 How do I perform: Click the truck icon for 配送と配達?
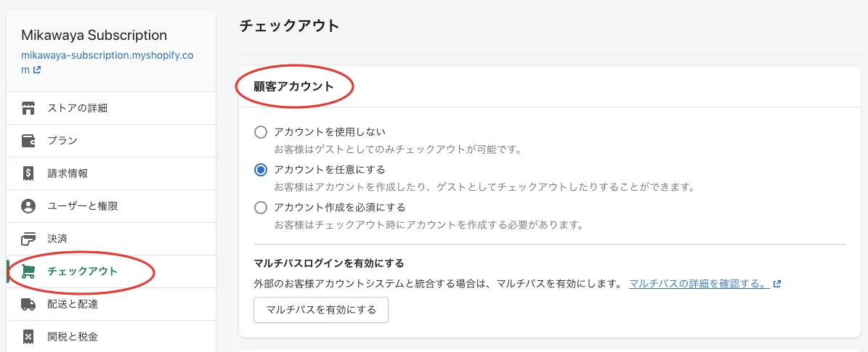click(x=29, y=304)
